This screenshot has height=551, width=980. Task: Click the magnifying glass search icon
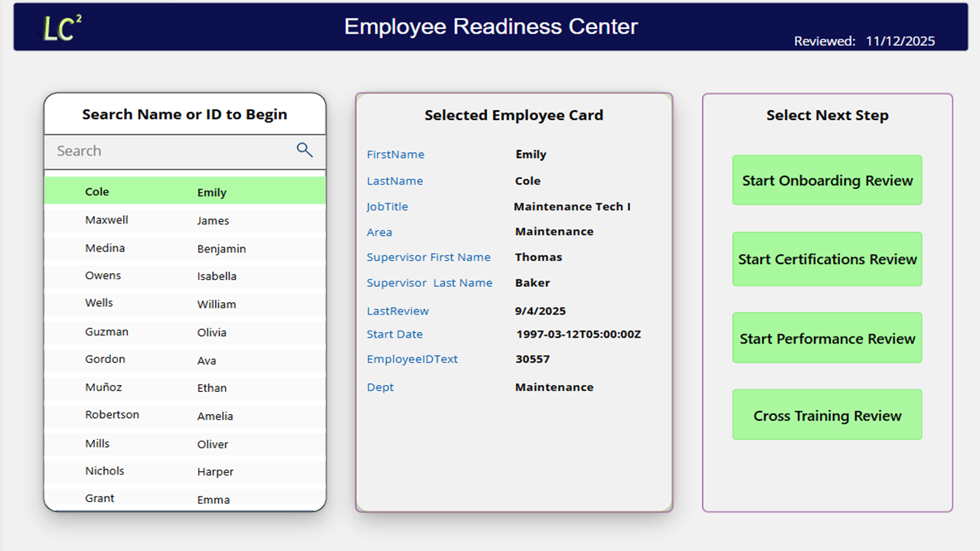pyautogui.click(x=305, y=150)
